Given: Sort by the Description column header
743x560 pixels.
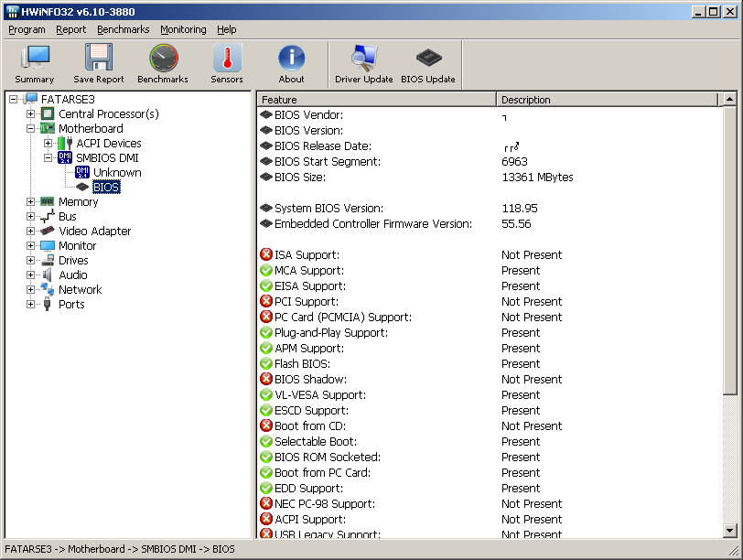Looking at the screenshot, I should tap(608, 100).
